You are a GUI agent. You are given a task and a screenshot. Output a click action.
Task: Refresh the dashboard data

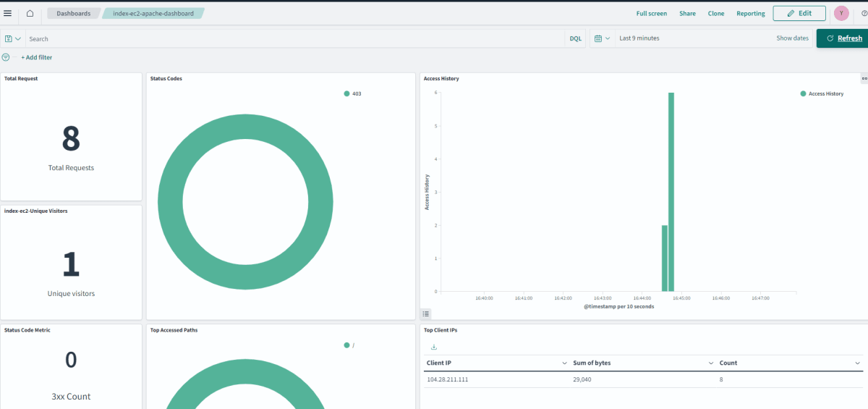(x=842, y=38)
